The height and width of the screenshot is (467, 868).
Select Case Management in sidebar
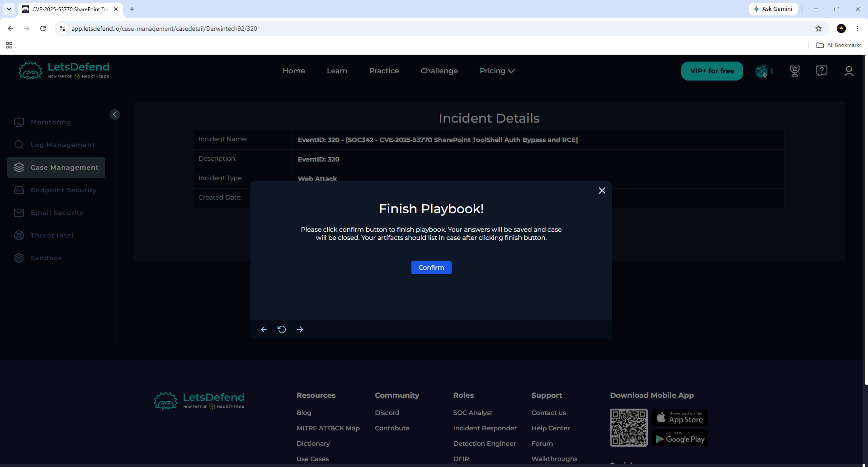tap(56, 167)
